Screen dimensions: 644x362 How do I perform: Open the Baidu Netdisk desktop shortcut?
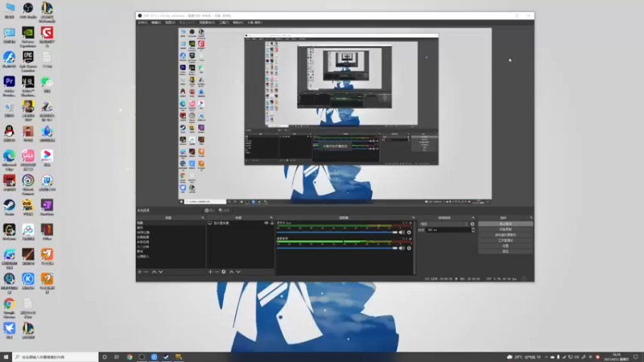point(28,232)
